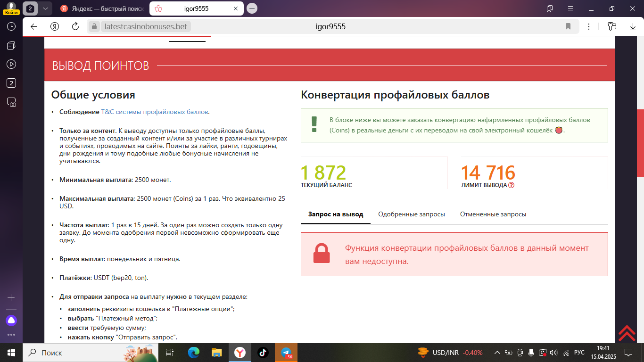Click the withdrawal limit help question mark

coord(512,185)
